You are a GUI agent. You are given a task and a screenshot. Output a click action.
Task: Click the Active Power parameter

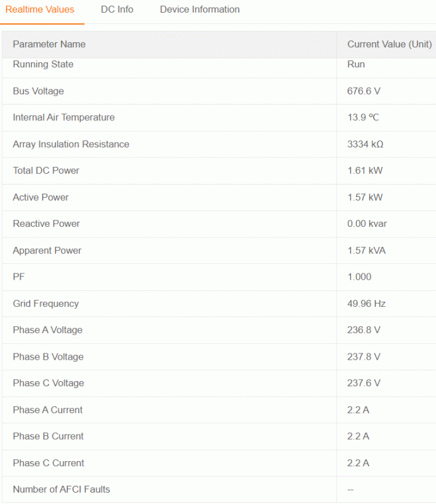point(41,197)
